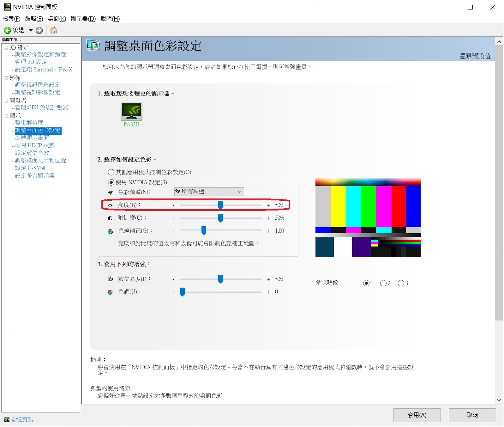Viewport: 504px width, 427px height.
Task: Select 使用 NVIDIA 設定 radio button
Action: pos(111,182)
